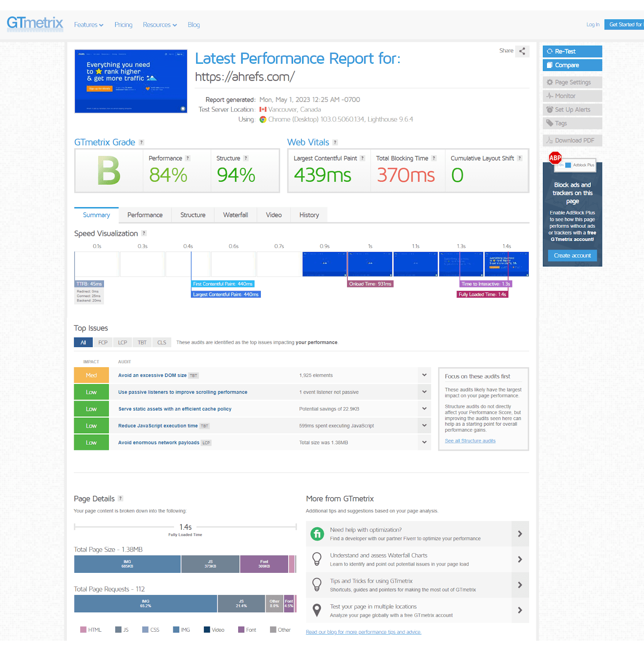This screenshot has height=645, width=644.
Task: Click the AdBlock Plus ABP logo
Action: [x=555, y=158]
